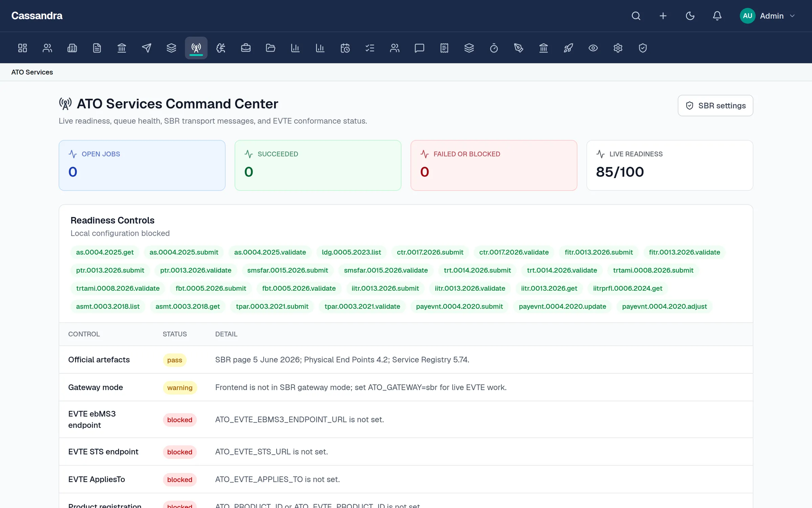Click the iitr.0013.2026.get chip
This screenshot has height=508, width=812.
(x=549, y=288)
